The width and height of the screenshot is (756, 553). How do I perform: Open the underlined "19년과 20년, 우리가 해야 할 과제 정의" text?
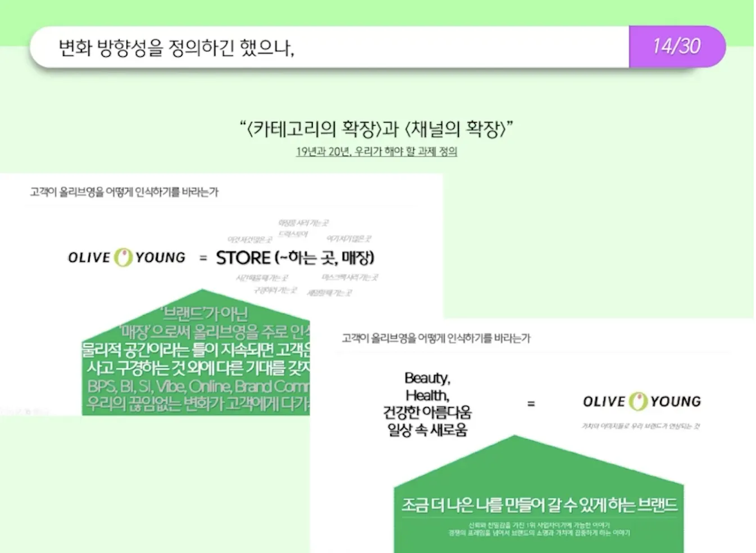[x=377, y=152]
